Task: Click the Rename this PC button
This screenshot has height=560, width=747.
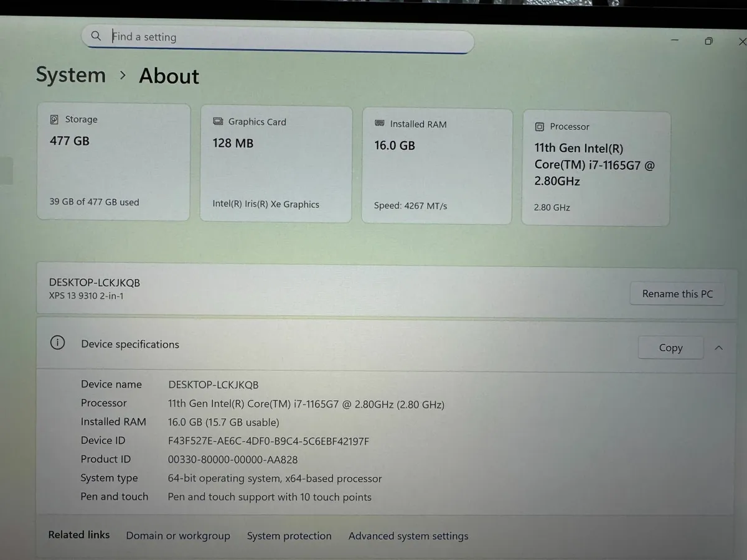Action: pos(677,293)
